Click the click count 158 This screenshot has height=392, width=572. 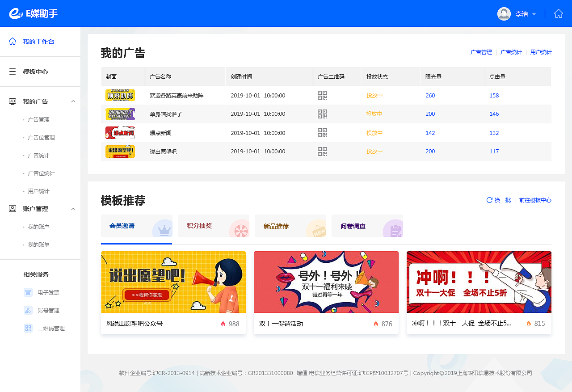click(x=494, y=96)
